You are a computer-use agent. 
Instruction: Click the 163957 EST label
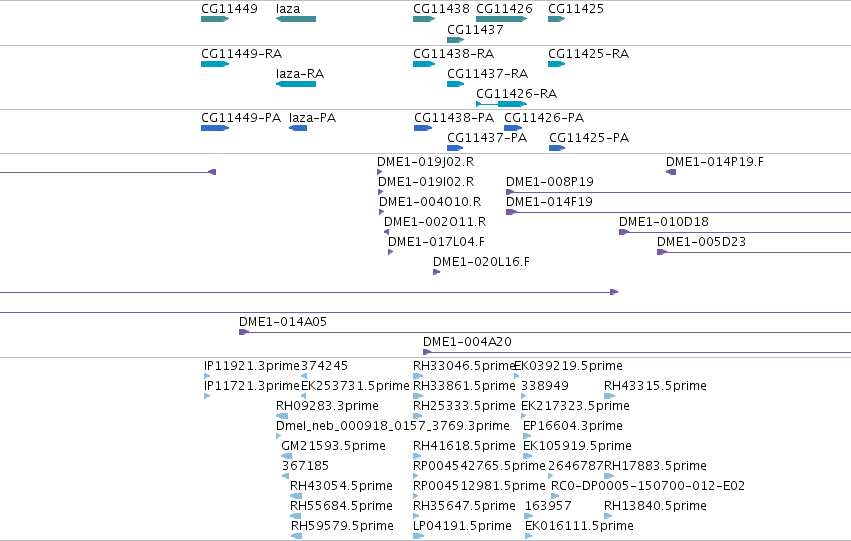click(x=548, y=506)
